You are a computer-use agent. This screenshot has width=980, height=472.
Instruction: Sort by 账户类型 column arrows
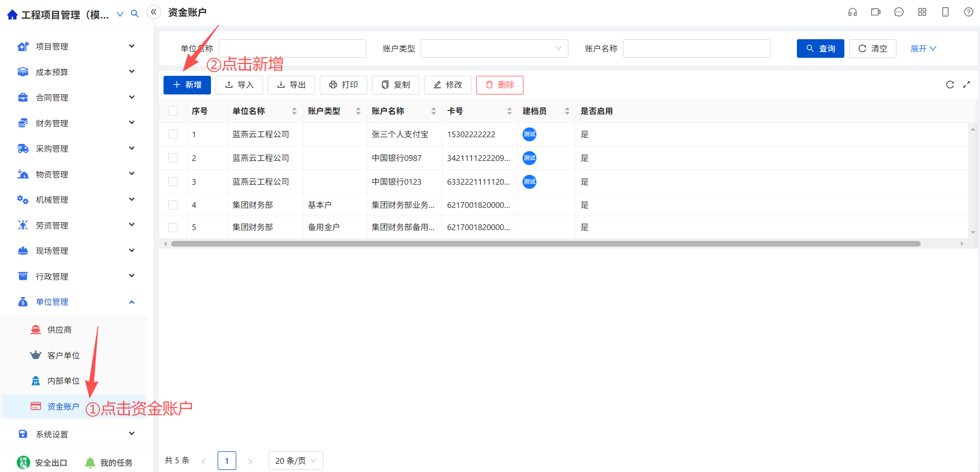click(358, 111)
